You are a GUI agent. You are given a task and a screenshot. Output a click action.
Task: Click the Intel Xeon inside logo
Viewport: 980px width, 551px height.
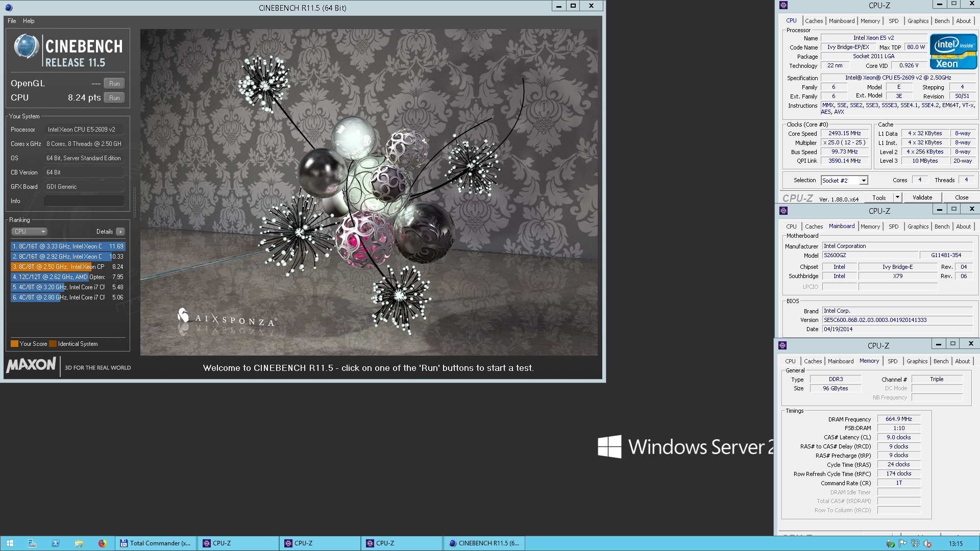click(953, 51)
